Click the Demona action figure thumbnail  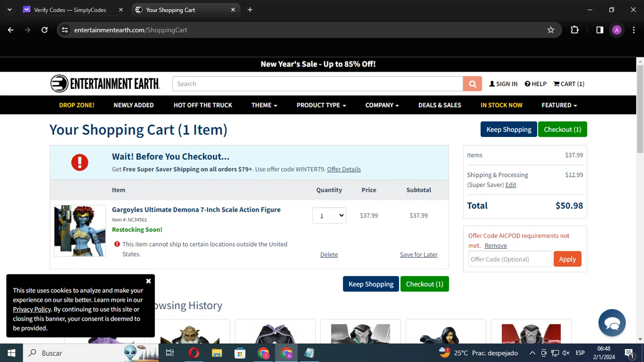[x=80, y=231]
